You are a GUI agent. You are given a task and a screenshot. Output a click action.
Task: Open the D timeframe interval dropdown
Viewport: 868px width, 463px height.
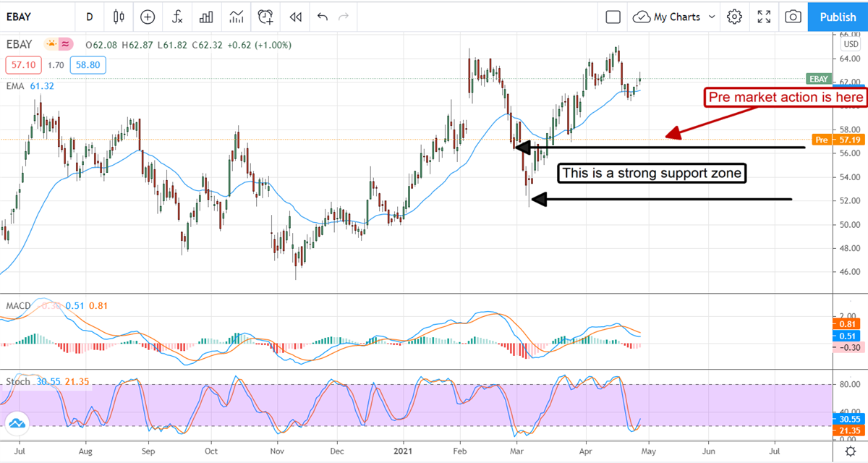pos(90,17)
